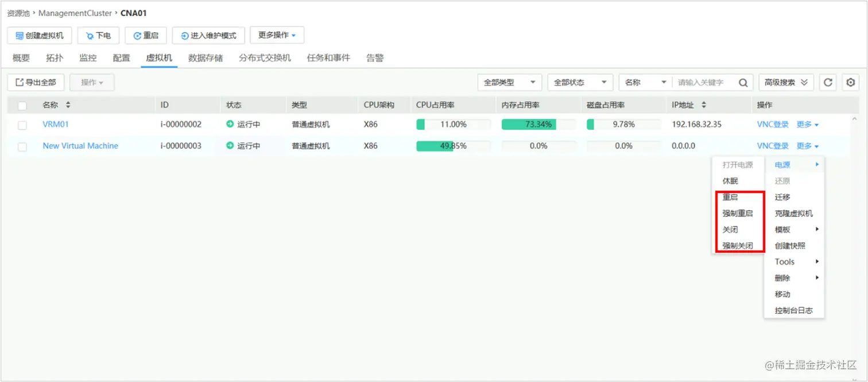Click ManagementCluster in the breadcrumb
The width and height of the screenshot is (868, 382).
click(x=75, y=13)
